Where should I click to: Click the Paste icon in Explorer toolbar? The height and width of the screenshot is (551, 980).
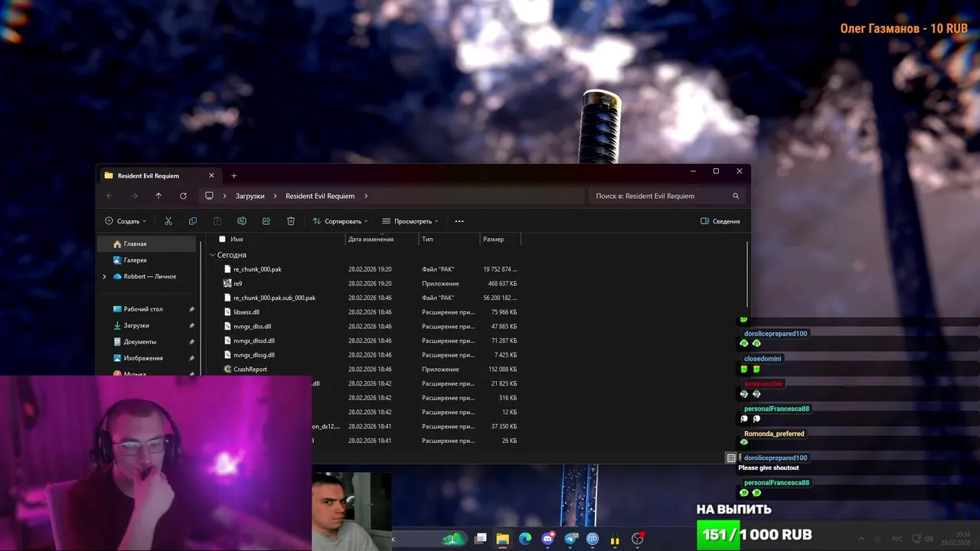(217, 221)
